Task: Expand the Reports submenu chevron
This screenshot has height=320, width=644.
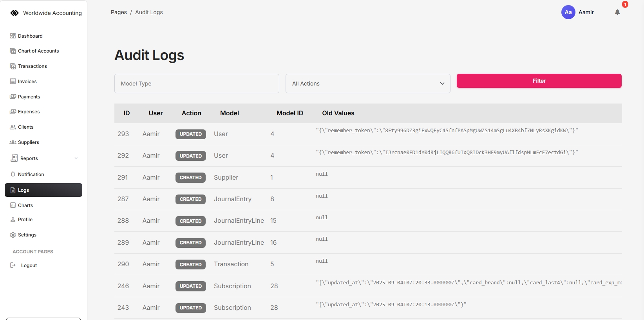Action: [x=76, y=158]
